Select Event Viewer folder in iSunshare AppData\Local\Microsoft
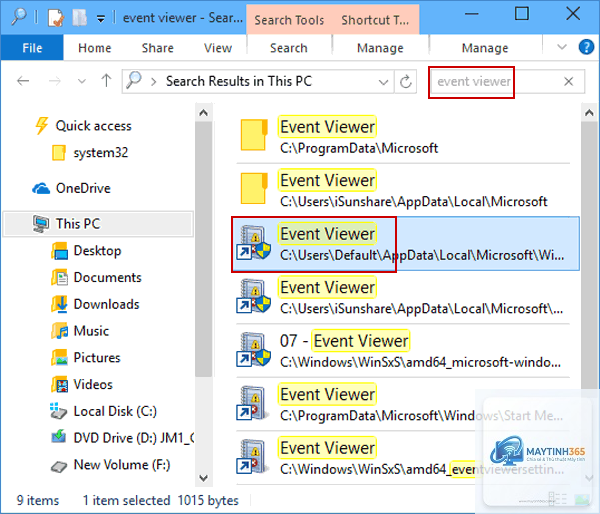 [403, 190]
